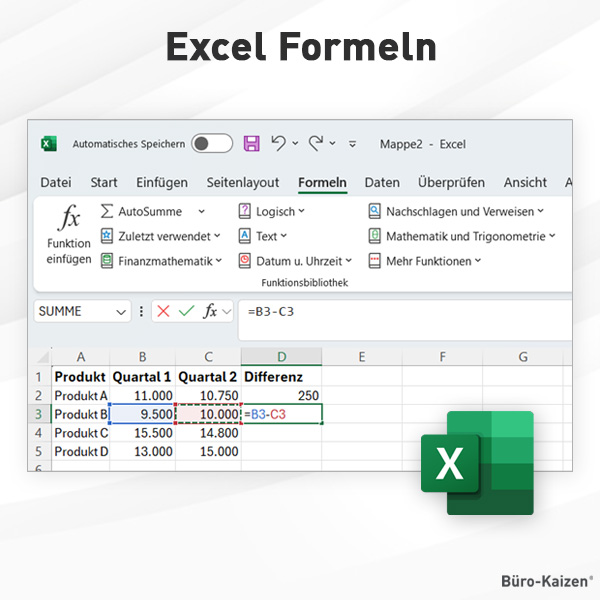Viewport: 600px width, 600px height.
Task: Click cell with value 11.000
Action: 142,395
